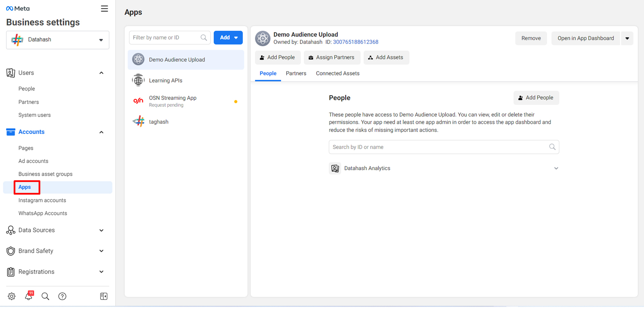Click the Brand Safety shield icon
644x309 pixels.
point(11,251)
